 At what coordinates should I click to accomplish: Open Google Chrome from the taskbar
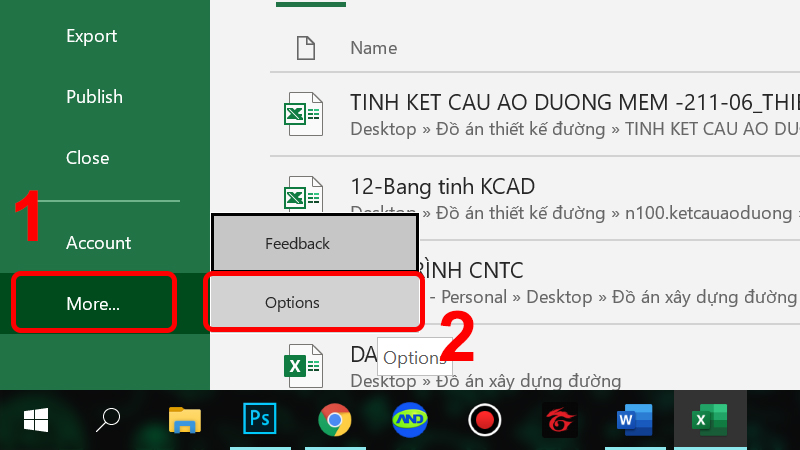point(335,420)
